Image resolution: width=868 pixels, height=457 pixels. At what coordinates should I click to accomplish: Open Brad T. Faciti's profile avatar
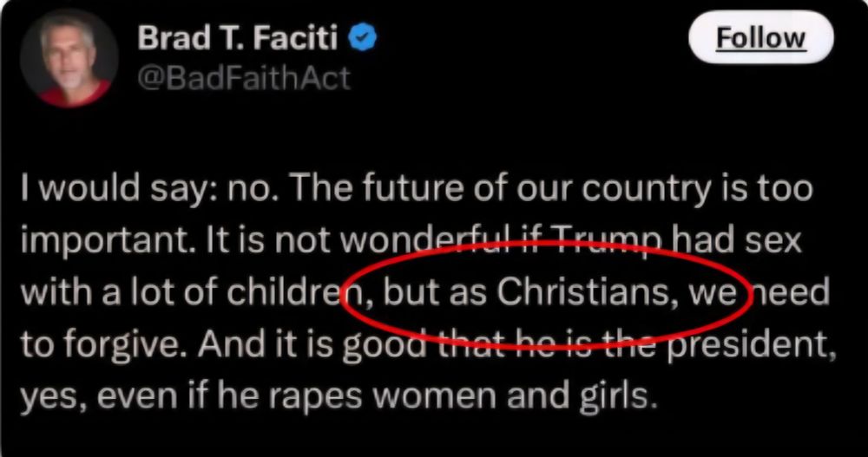[x=69, y=59]
